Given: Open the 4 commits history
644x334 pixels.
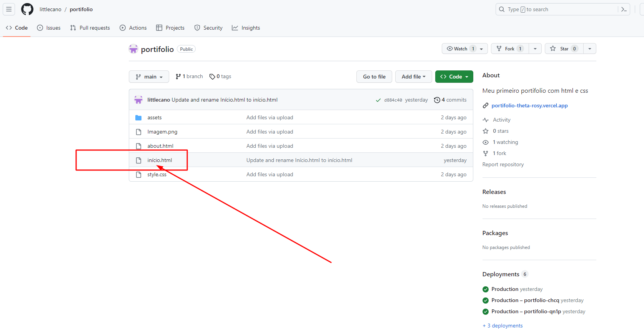Looking at the screenshot, I should point(450,100).
